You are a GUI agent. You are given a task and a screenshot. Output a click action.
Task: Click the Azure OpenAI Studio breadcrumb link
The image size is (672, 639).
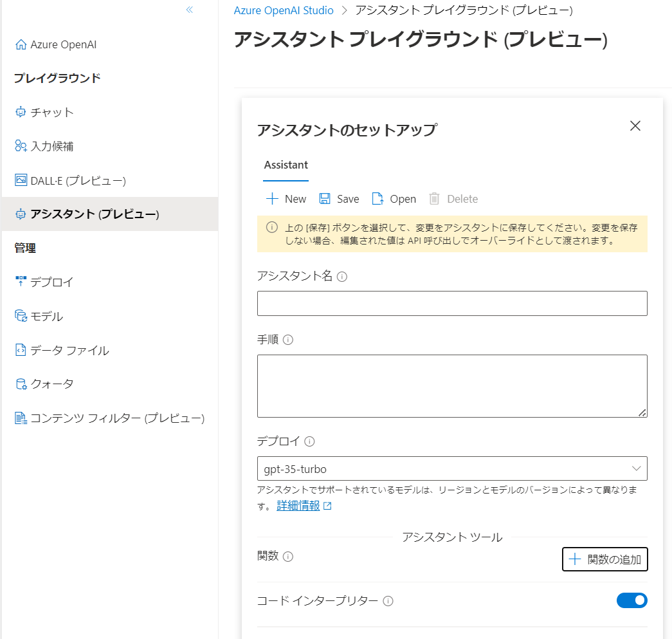(284, 10)
